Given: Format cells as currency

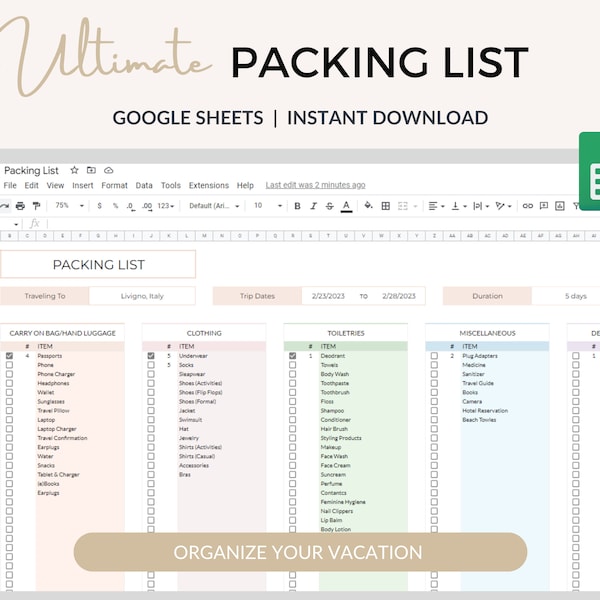Looking at the screenshot, I should (x=99, y=206).
